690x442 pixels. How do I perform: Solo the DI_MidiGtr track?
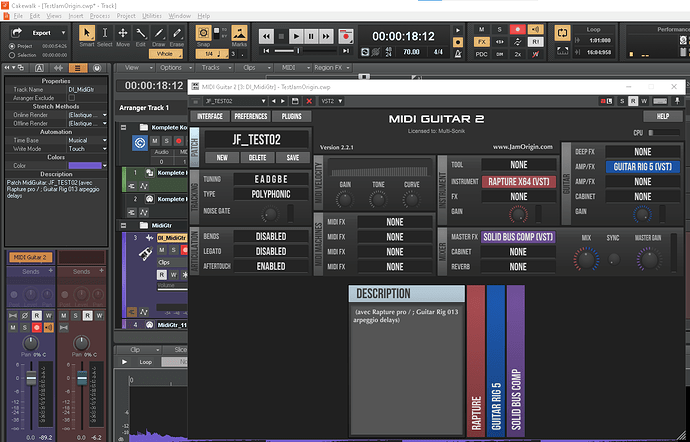pyautogui.click(x=173, y=250)
